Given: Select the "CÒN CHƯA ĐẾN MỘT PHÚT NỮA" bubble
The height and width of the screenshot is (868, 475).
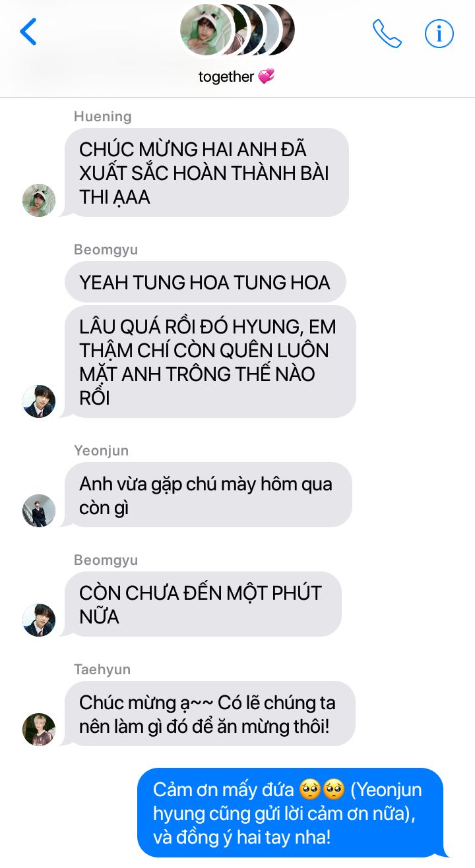Looking at the screenshot, I should click(x=203, y=604).
